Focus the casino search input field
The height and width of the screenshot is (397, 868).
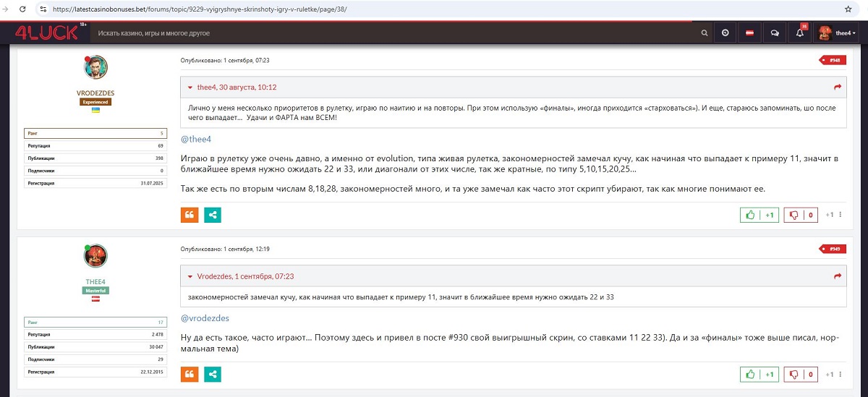tap(391, 33)
